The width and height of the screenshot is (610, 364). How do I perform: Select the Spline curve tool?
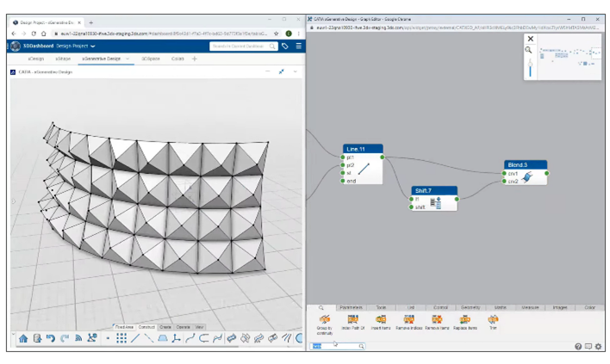point(190,338)
